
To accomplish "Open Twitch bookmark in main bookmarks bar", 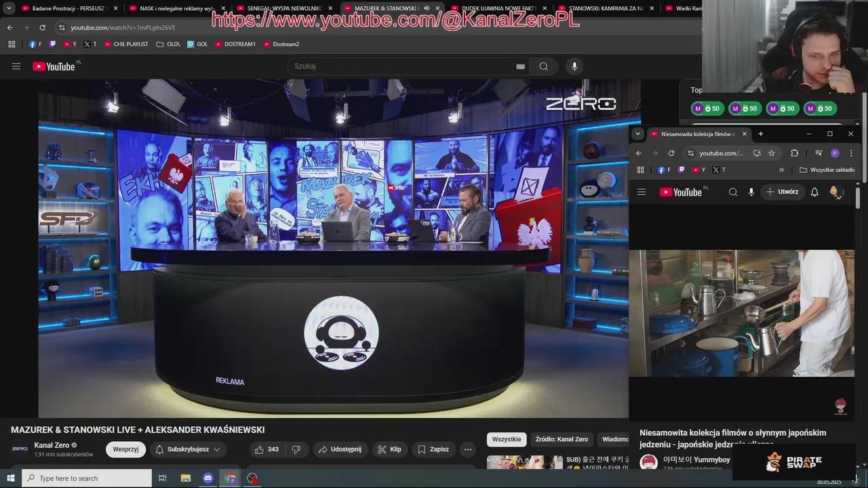I will tap(53, 44).
